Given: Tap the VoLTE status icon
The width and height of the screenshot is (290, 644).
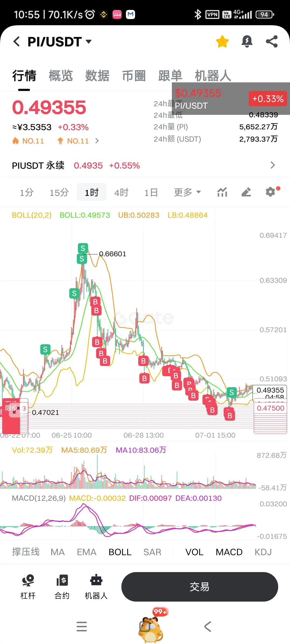Looking at the screenshot, I should (x=227, y=14).
